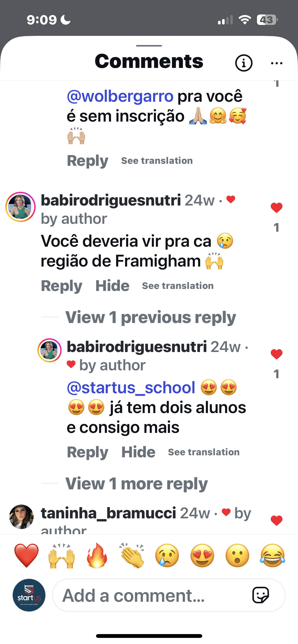The height and width of the screenshot is (644, 298).
Task: Open the sticker/GIF picker icon
Action: point(261,595)
